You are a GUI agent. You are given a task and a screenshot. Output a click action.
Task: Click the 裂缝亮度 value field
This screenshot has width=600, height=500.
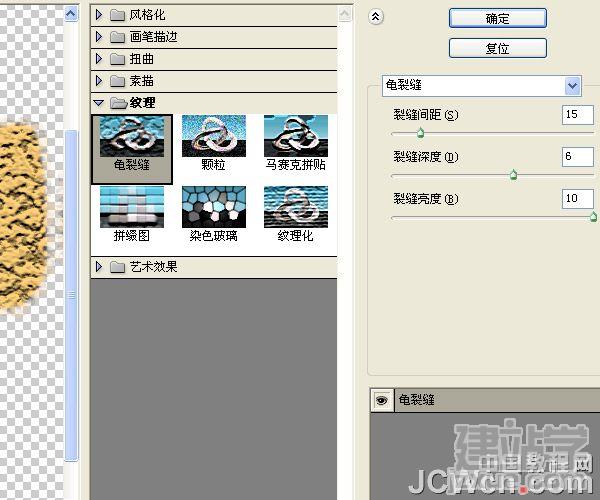pos(578,198)
